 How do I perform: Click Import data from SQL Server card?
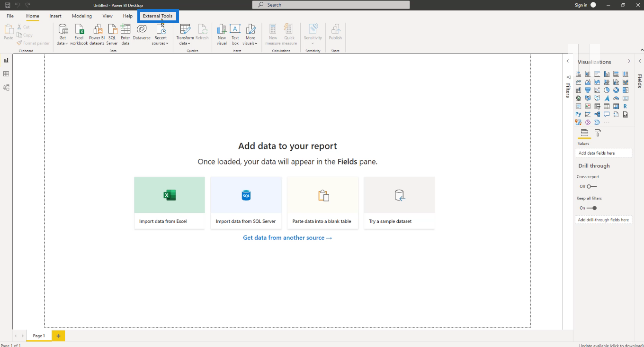246,203
